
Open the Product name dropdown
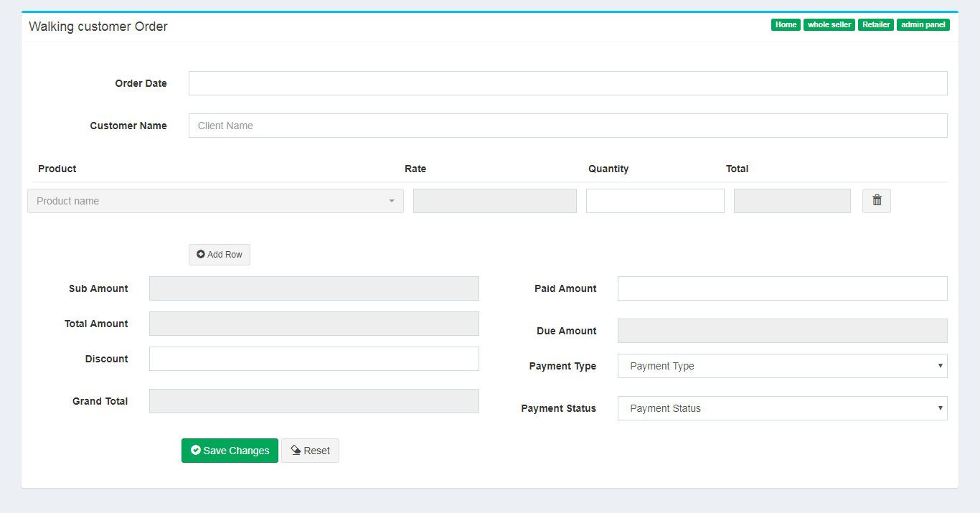(215, 201)
